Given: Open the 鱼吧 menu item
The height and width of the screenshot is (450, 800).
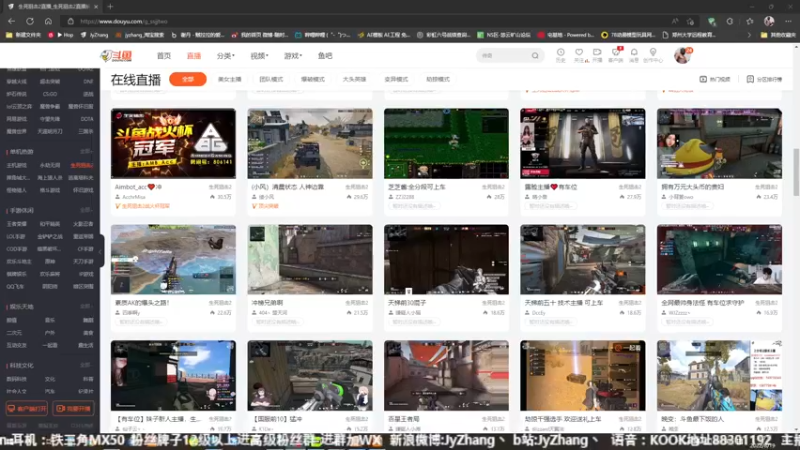Looking at the screenshot, I should (x=325, y=56).
